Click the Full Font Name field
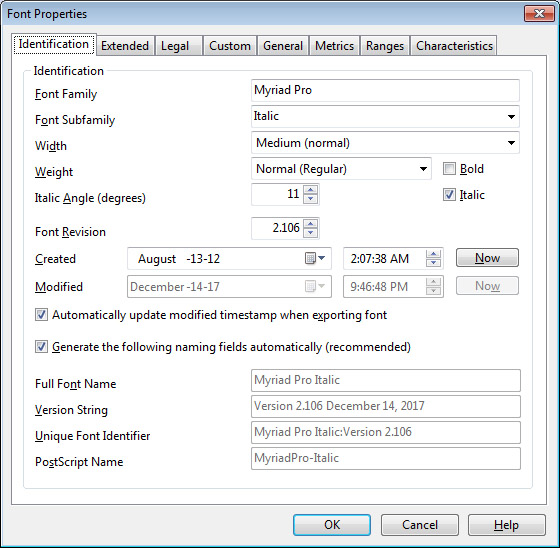This screenshot has height=548, width=560. [386, 380]
